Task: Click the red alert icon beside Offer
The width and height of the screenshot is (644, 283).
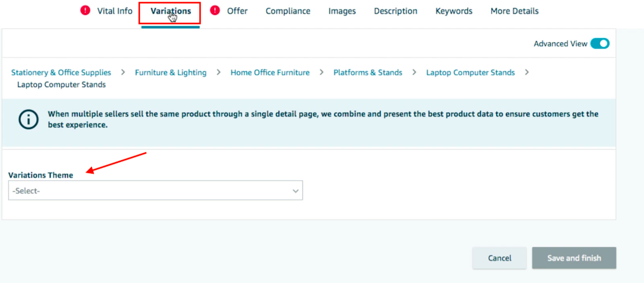Action: pos(215,11)
